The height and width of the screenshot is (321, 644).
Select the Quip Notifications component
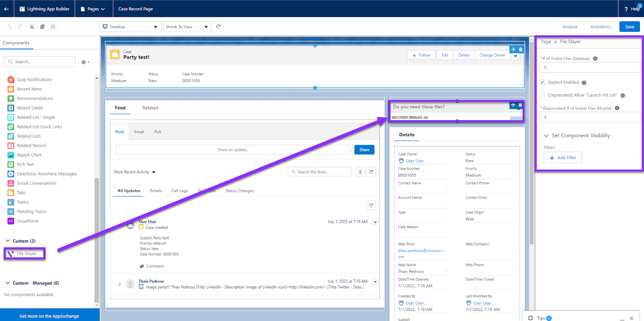coord(34,80)
